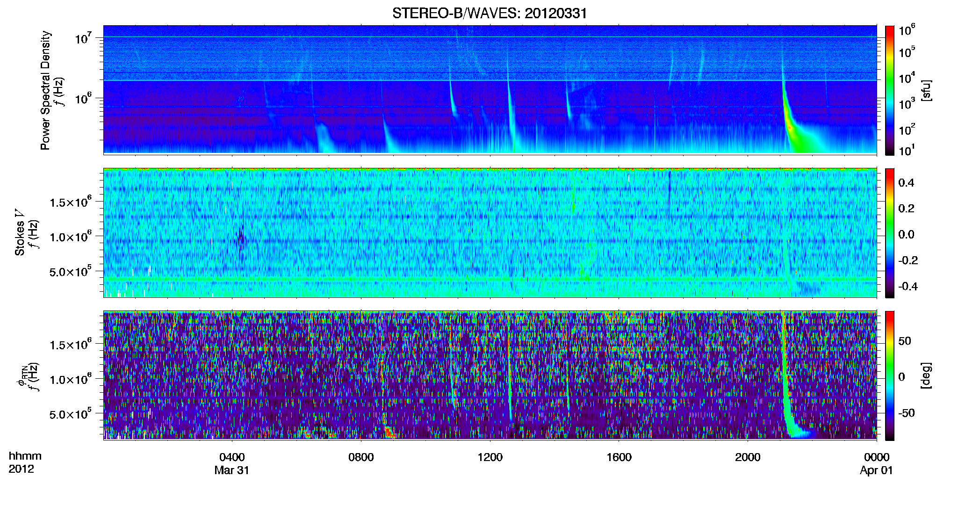Select the -0.4 label on the Stokes color bar
980x505 pixels.
[908, 286]
